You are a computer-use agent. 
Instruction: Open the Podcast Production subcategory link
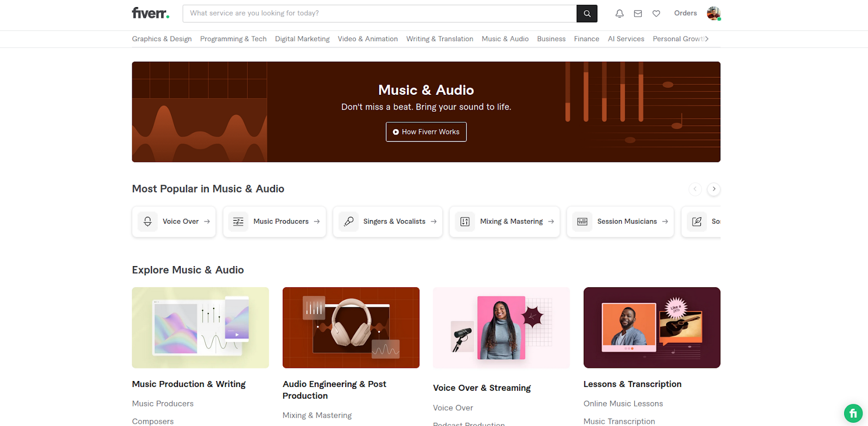click(469, 424)
